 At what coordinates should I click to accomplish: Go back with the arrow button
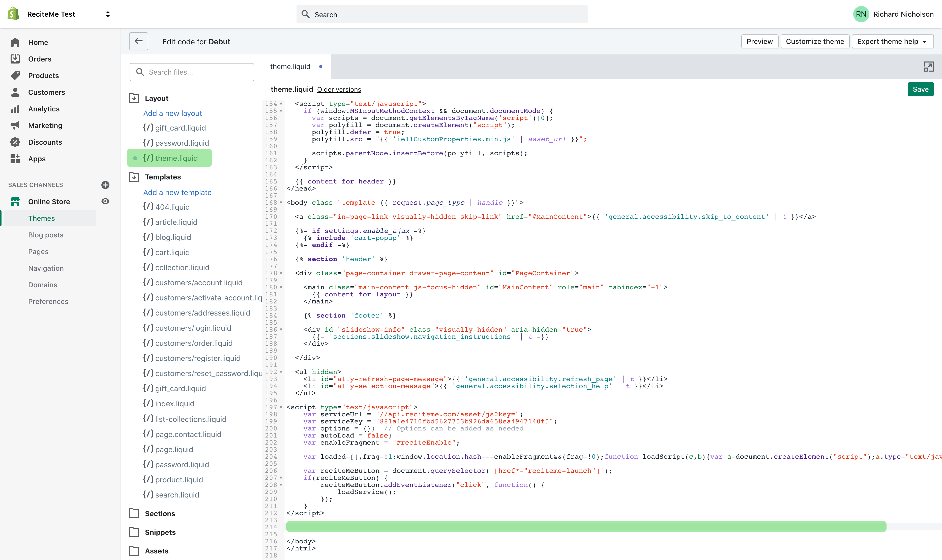click(139, 41)
